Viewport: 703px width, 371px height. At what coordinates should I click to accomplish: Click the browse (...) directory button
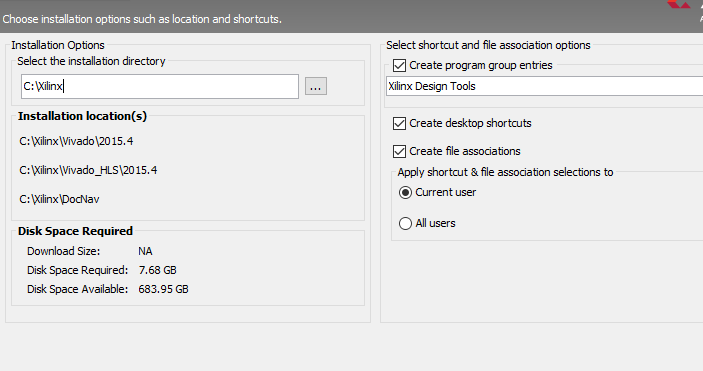pos(316,86)
